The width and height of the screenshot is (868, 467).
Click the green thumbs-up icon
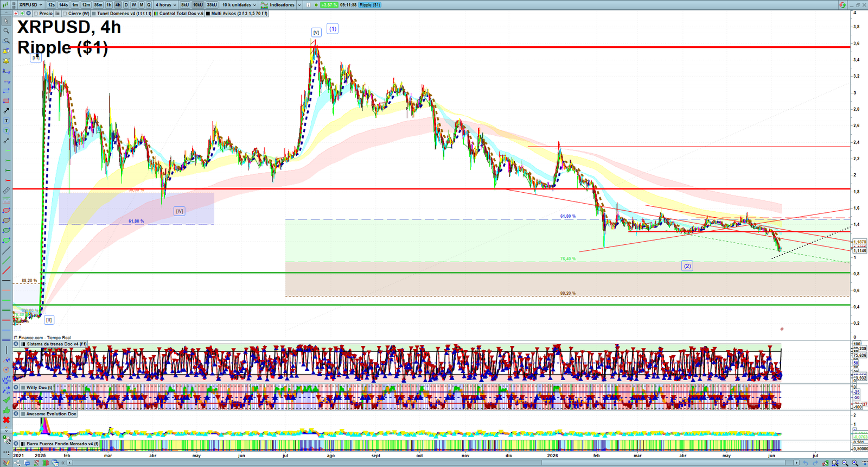pos(6,410)
